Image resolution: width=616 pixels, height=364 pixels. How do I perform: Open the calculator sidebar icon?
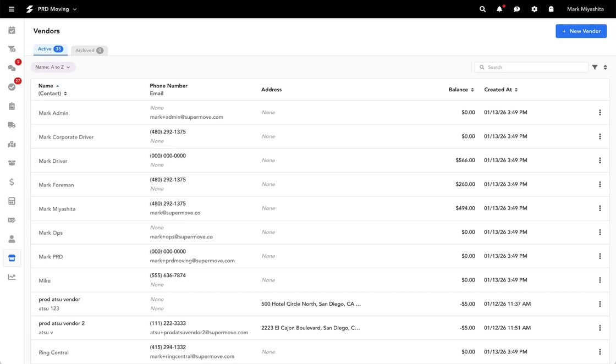[12, 201]
